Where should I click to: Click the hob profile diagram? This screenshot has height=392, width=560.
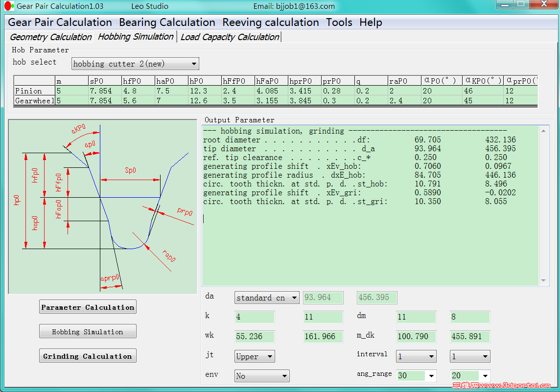[103, 207]
